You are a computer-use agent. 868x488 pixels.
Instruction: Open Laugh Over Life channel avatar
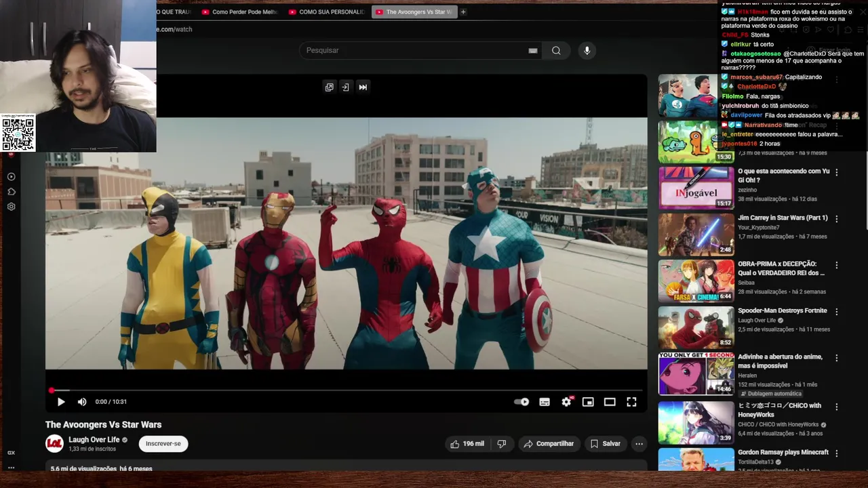pyautogui.click(x=54, y=444)
